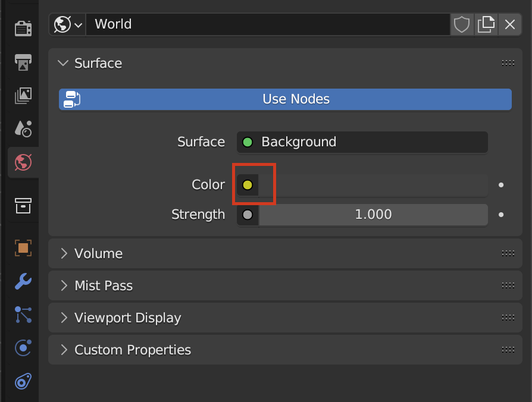This screenshot has width=532, height=402.
Task: Open the Modifiers wrench tab icon
Action: coord(23,281)
